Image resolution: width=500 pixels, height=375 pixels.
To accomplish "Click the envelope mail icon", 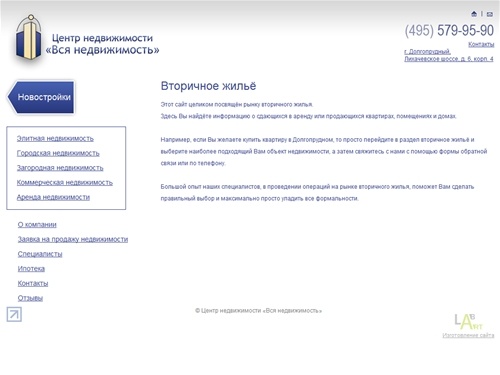I will [490, 14].
